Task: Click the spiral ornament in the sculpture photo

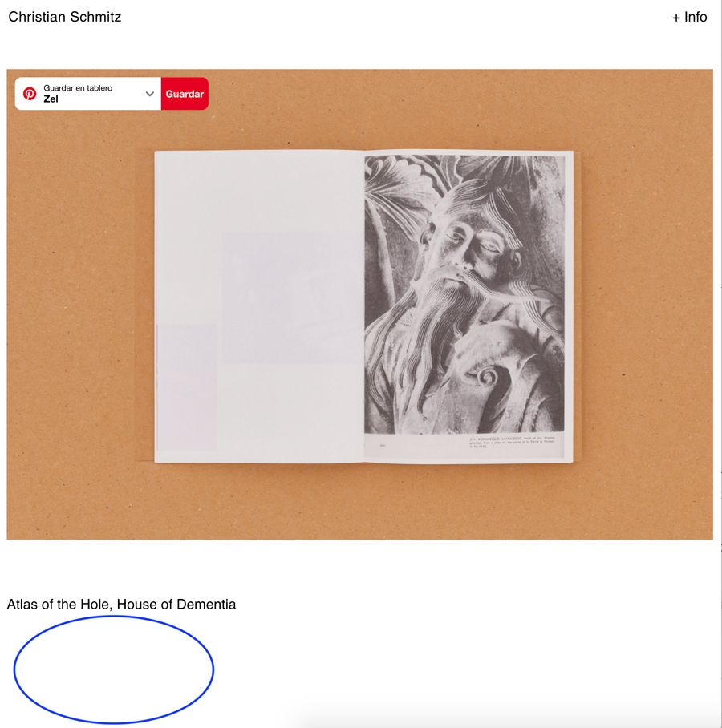Action: (487, 377)
